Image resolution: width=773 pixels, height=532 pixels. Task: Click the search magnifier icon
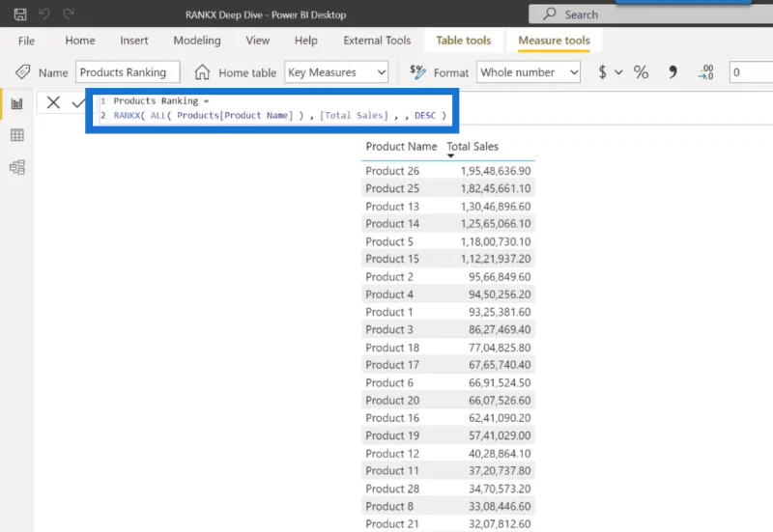(x=549, y=14)
